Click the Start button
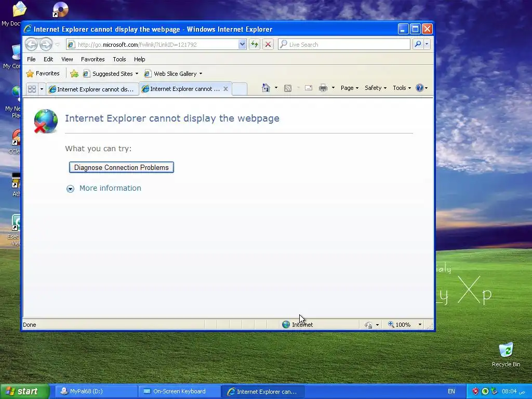 24,391
